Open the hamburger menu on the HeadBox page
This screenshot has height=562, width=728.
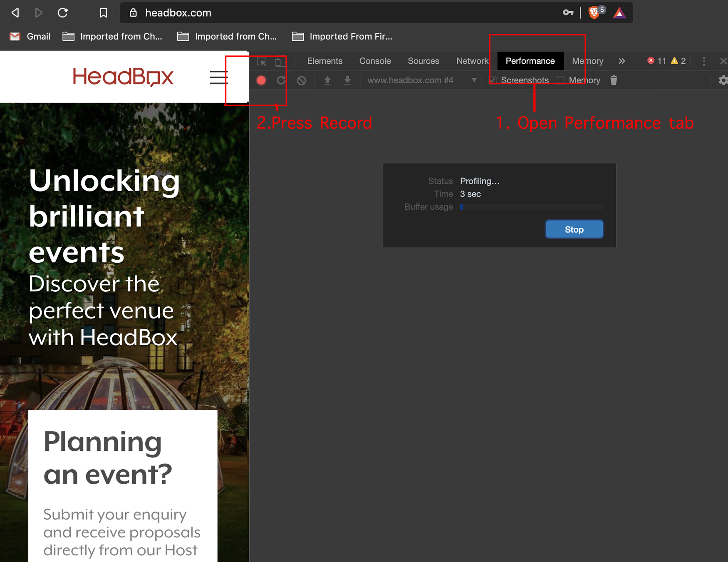tap(219, 77)
